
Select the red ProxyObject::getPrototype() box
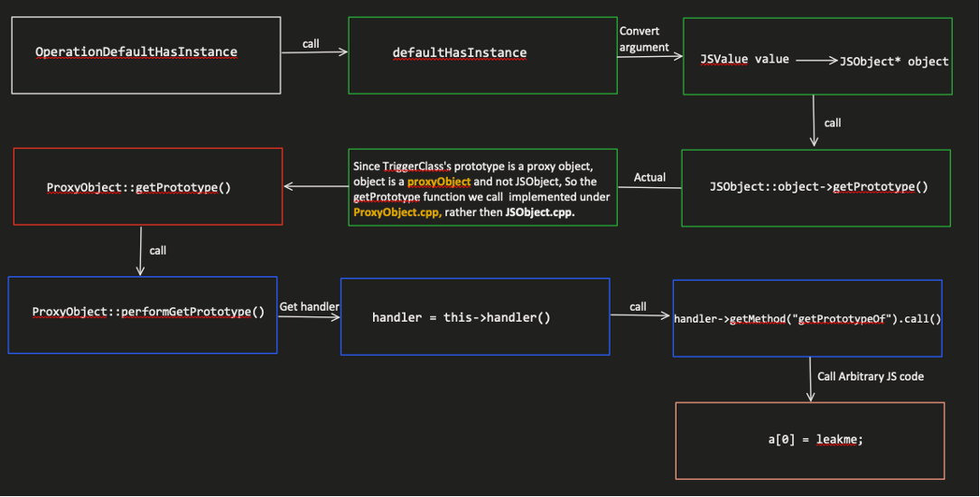(148, 186)
